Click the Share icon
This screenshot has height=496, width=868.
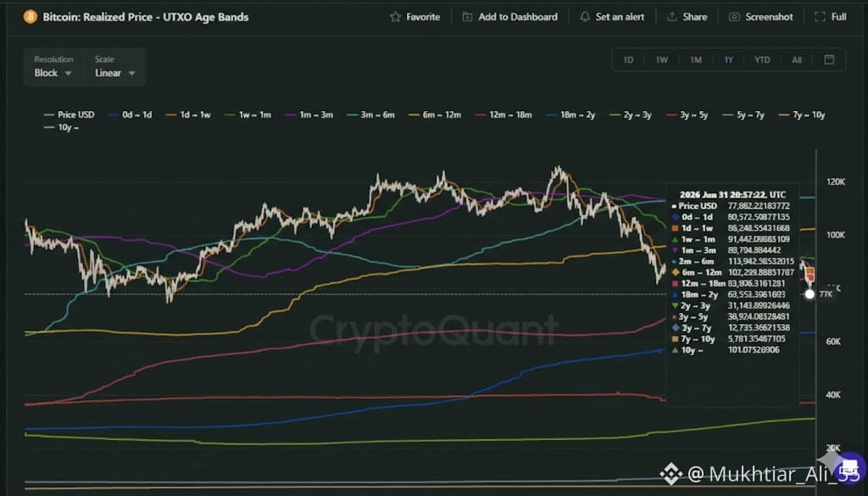click(672, 17)
